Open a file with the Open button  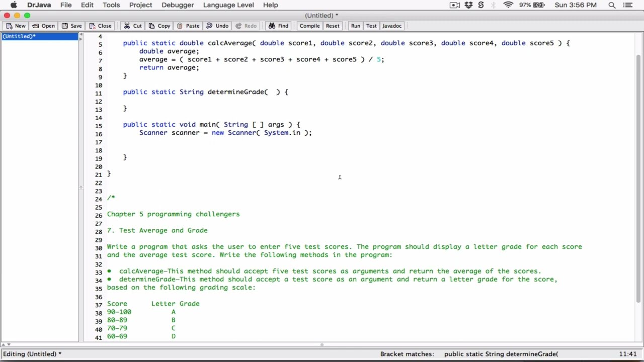[x=43, y=26]
